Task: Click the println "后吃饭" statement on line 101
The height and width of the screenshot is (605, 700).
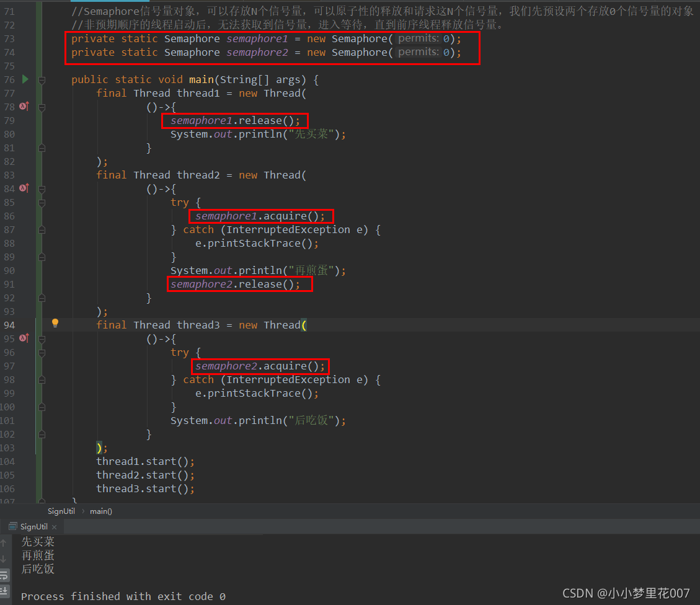Action: 258,420
